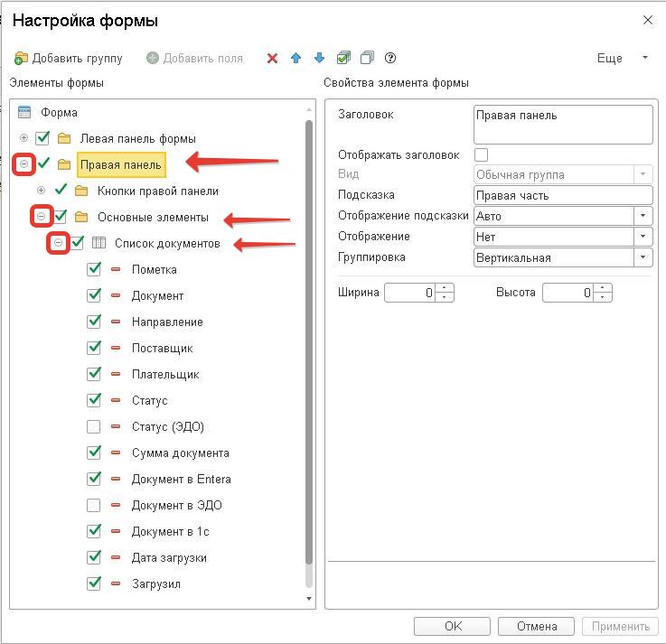
Task: Move the element down with the blue down arrow
Action: 319,58
